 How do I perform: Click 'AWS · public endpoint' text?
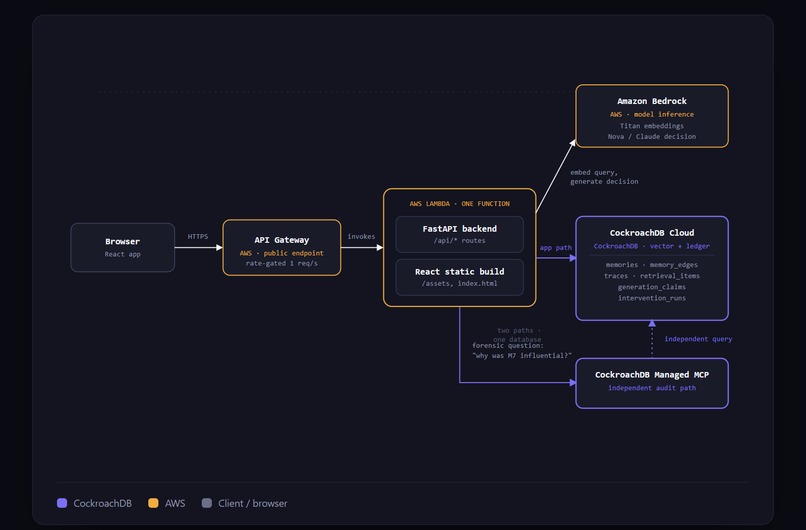click(282, 253)
